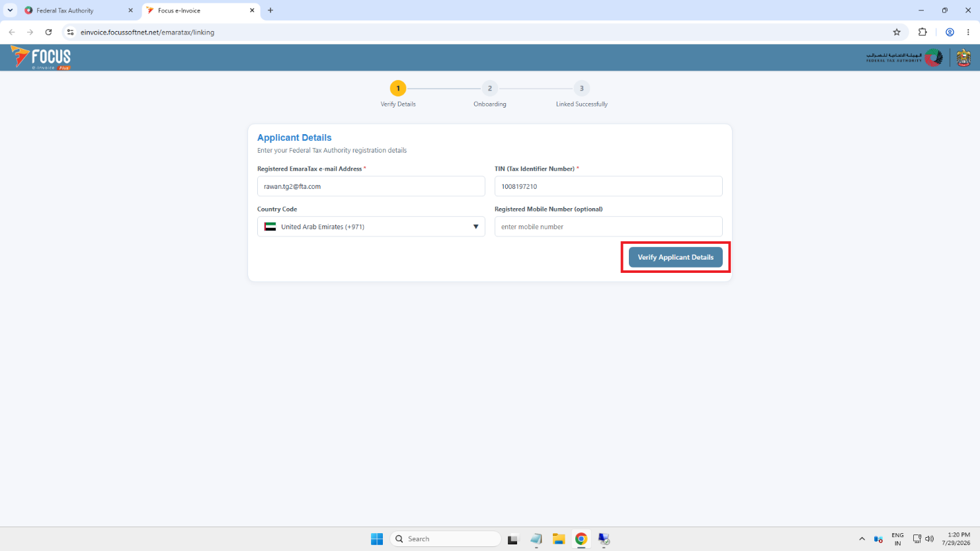Click step 2 Onboarding indicator

(490, 89)
